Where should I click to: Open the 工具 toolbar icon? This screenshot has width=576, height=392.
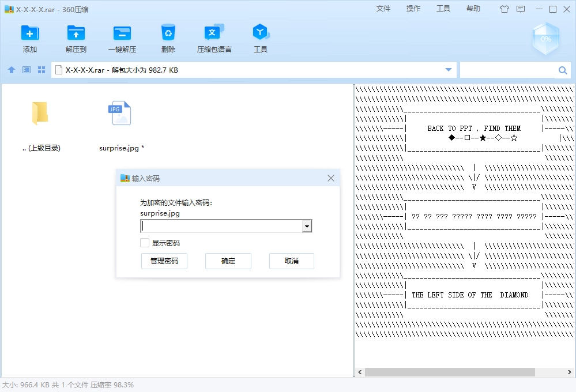(x=261, y=33)
